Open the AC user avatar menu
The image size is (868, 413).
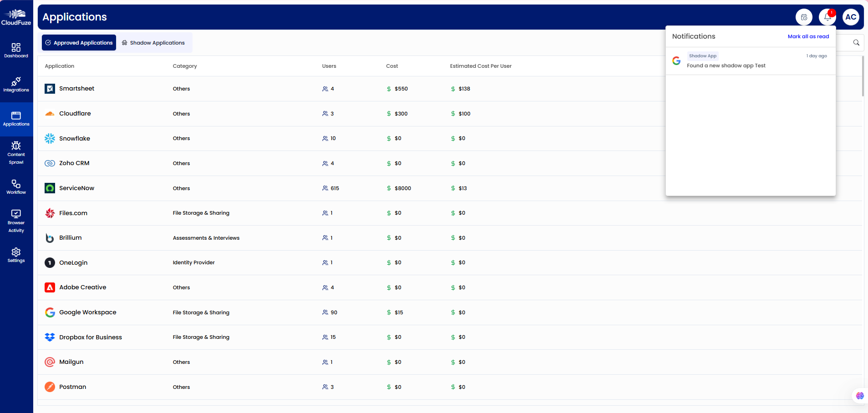click(850, 17)
